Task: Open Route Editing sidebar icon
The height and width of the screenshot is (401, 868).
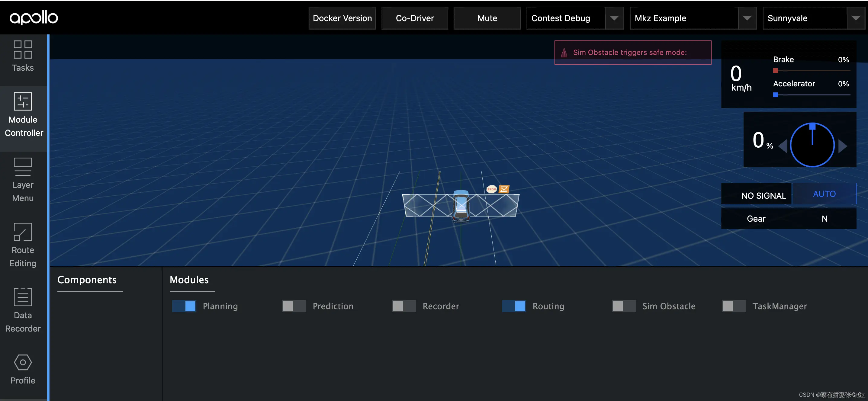Action: coord(23,232)
